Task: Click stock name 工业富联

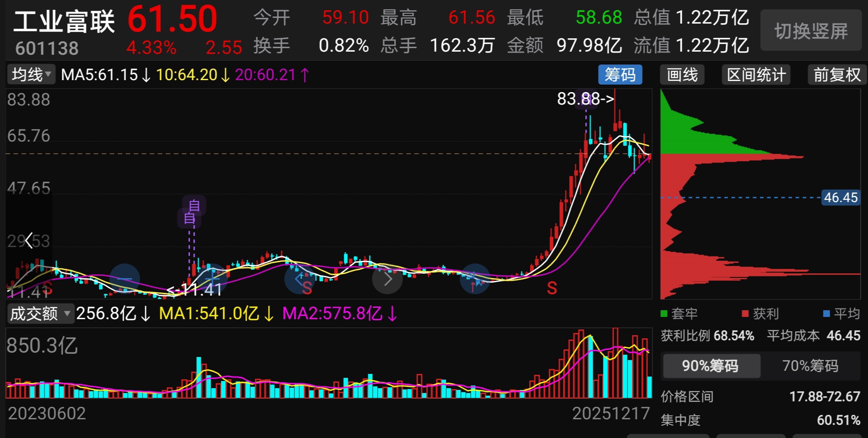Action: click(64, 22)
